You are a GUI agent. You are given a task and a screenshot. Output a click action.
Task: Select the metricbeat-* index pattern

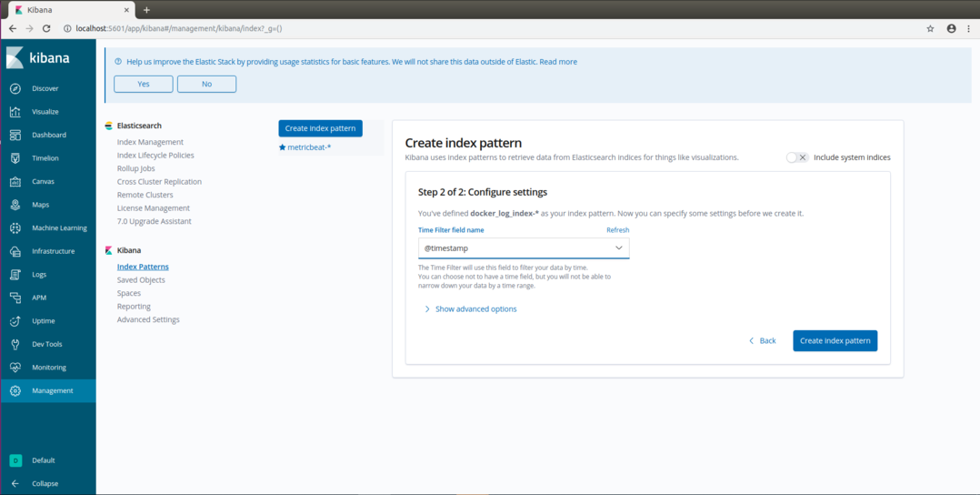tap(309, 147)
